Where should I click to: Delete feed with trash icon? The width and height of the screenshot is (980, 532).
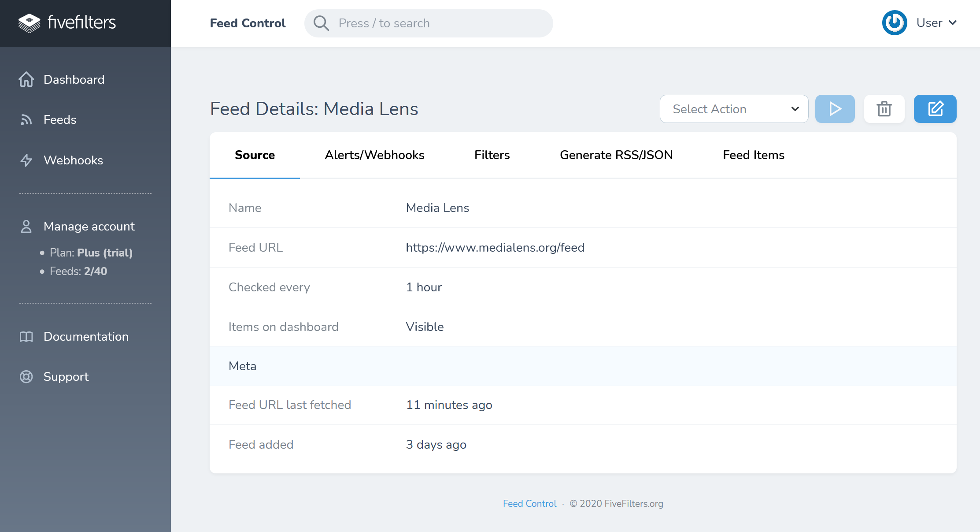[884, 109]
